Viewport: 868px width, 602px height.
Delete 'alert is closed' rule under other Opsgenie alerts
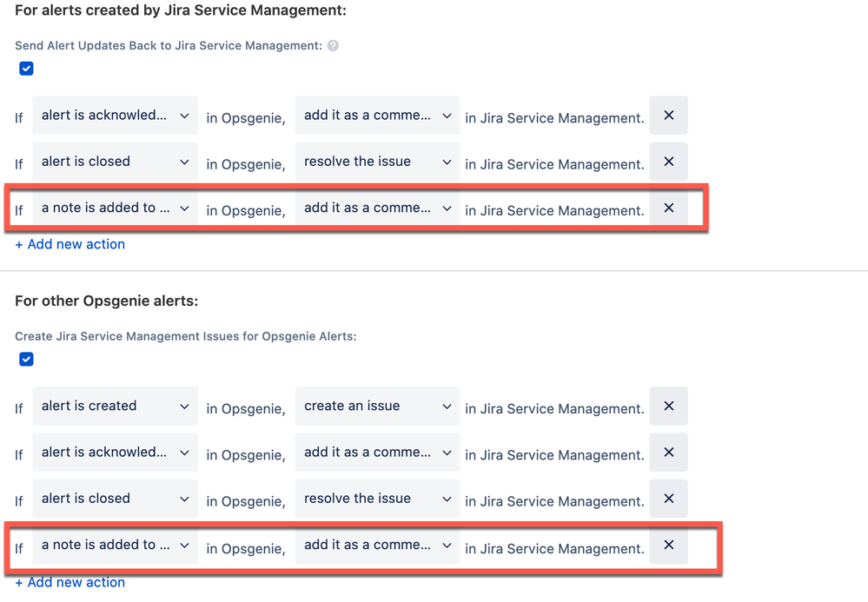tap(668, 499)
